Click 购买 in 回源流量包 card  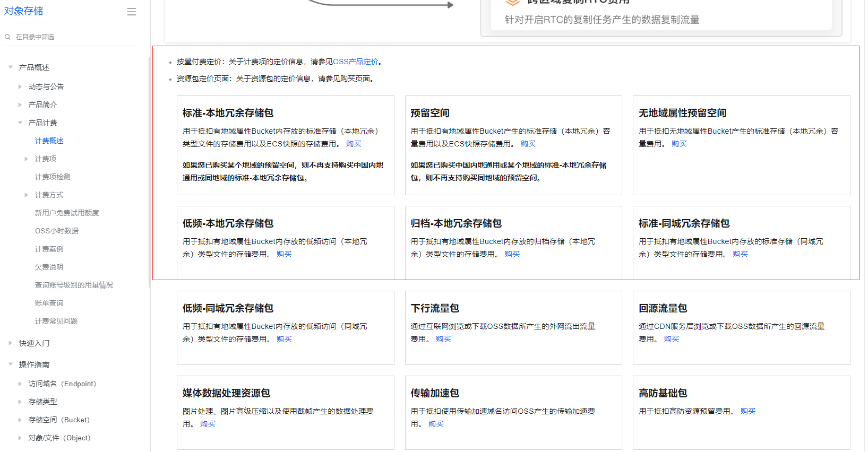672,339
